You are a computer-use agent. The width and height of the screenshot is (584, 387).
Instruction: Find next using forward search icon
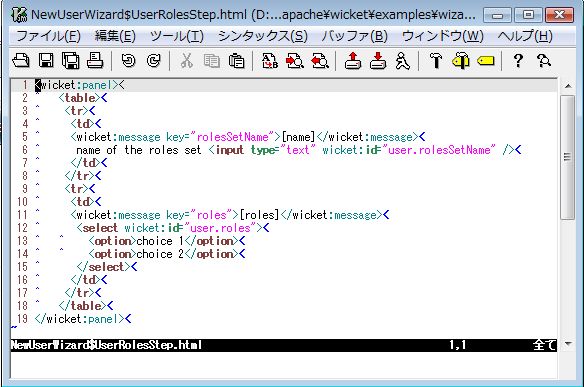point(295,61)
